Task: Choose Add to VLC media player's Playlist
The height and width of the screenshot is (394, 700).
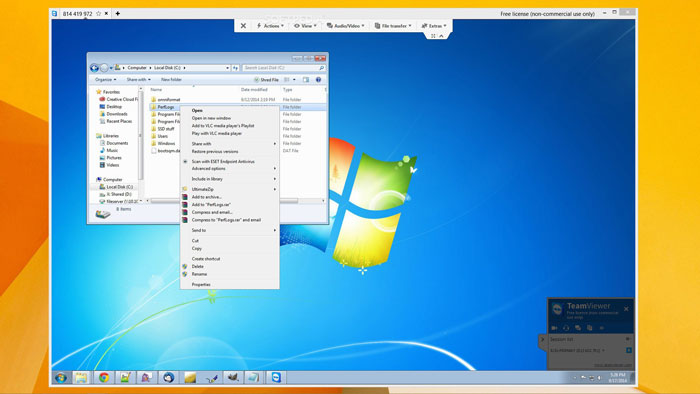Action: pyautogui.click(x=230, y=126)
